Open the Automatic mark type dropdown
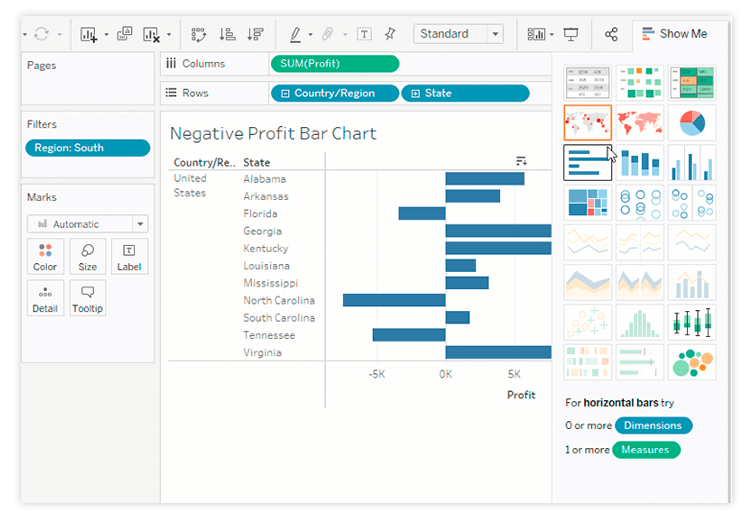The height and width of the screenshot is (522, 750). 87,224
